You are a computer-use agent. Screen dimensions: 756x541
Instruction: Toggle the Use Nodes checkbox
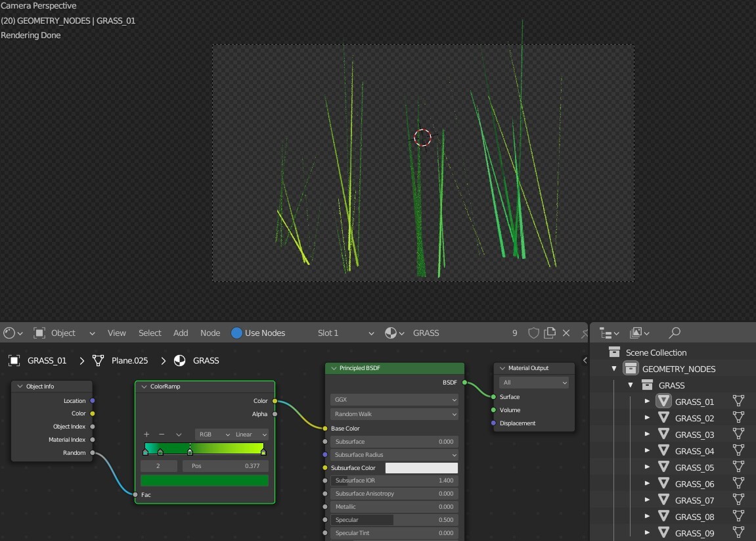click(x=237, y=333)
